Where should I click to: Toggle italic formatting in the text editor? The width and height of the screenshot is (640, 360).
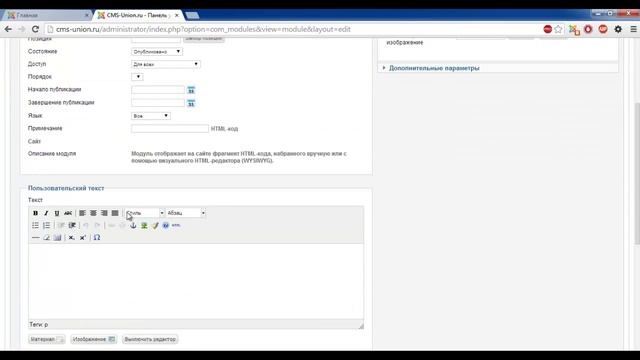coord(46,213)
